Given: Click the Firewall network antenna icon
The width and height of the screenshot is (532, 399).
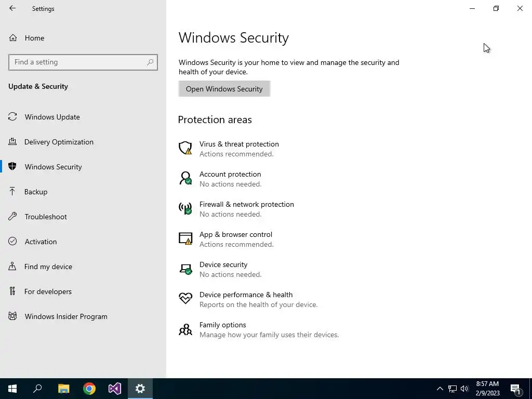Looking at the screenshot, I should [x=185, y=208].
